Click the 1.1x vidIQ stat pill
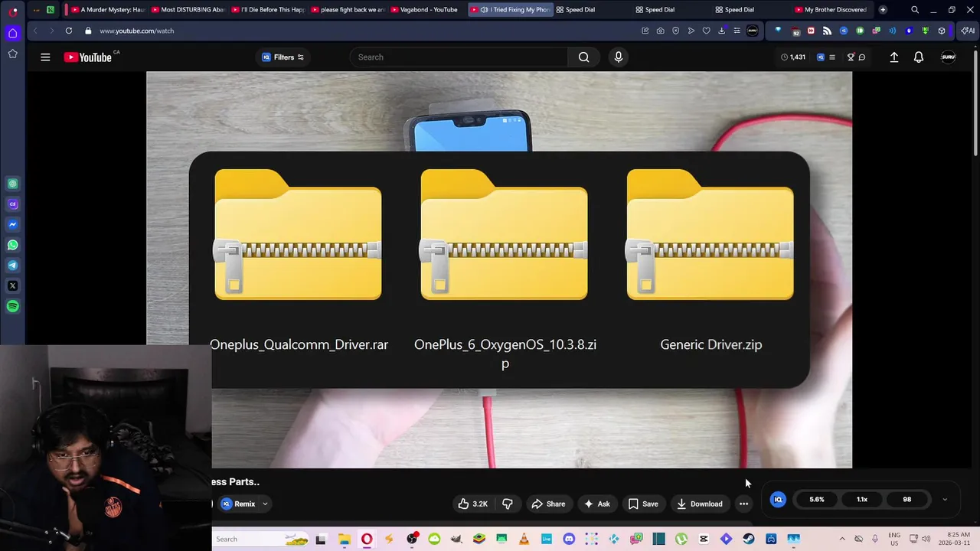980x551 pixels. tap(862, 500)
